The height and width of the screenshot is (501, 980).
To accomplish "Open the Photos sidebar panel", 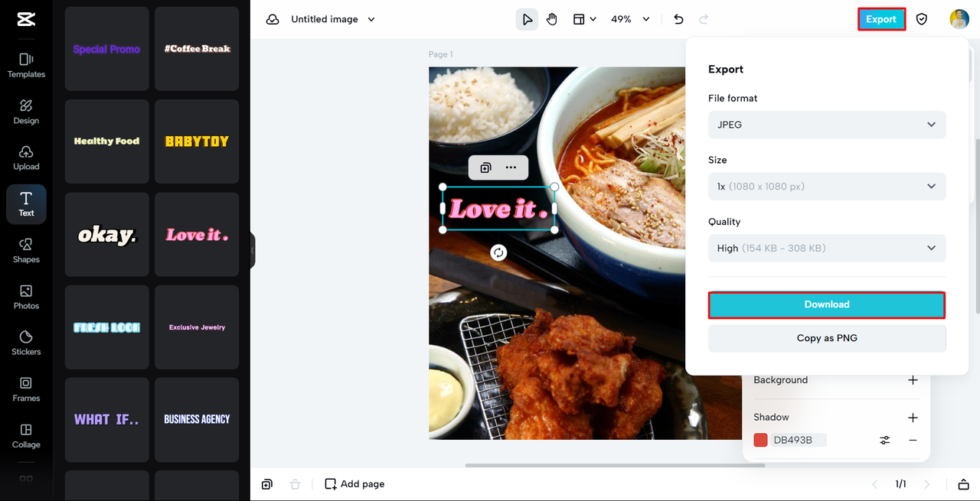I will tap(26, 297).
